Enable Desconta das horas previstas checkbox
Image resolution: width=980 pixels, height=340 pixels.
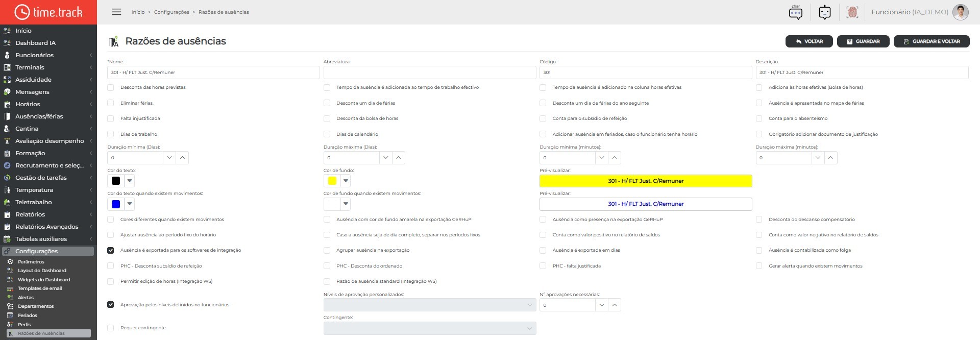[x=111, y=87]
